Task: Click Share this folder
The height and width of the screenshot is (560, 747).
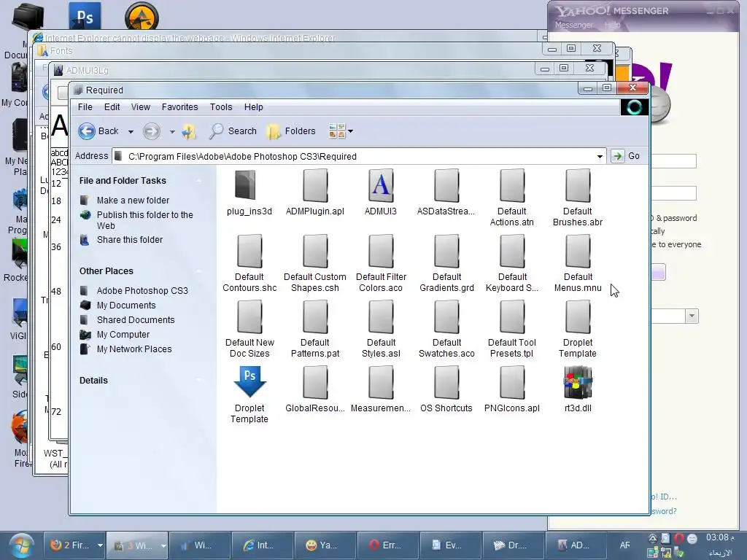Action: click(130, 239)
